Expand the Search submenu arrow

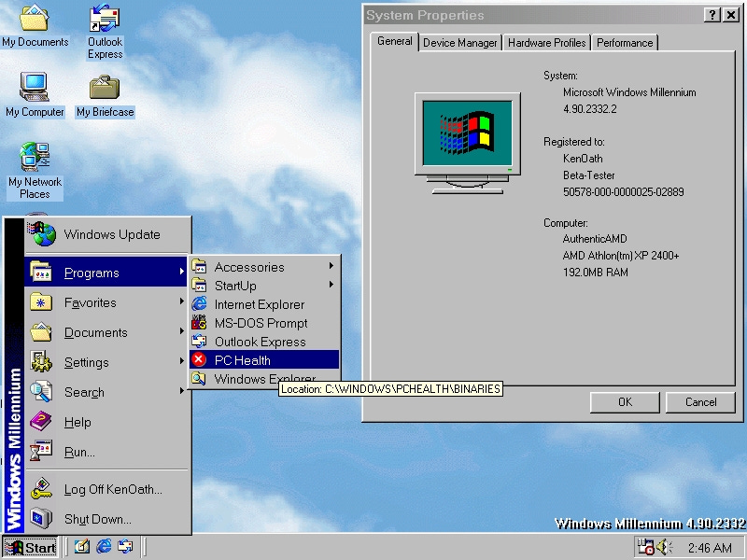pyautogui.click(x=181, y=391)
